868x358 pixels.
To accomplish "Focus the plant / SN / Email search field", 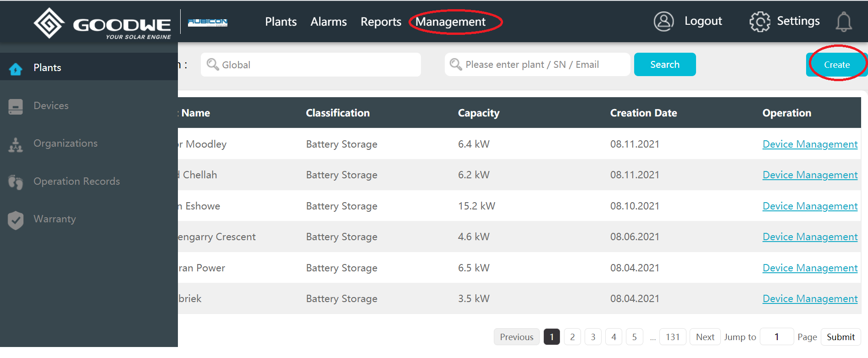I will click(537, 65).
